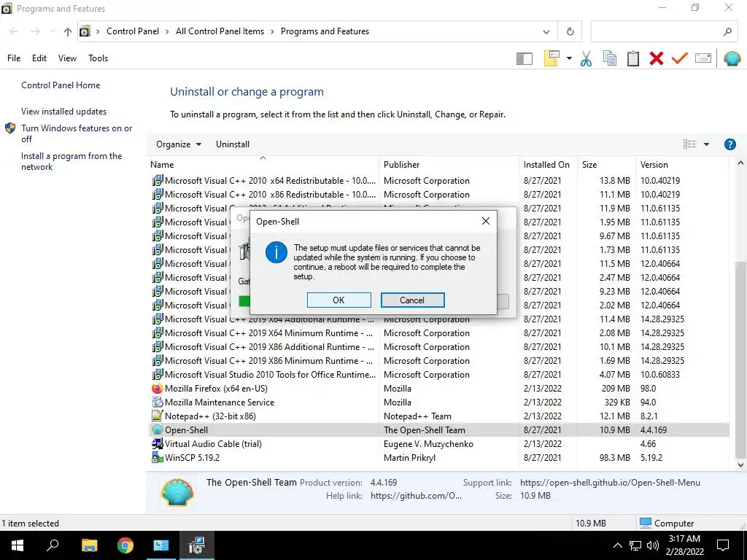Select the Open-Shell program row
Image resolution: width=747 pixels, height=560 pixels.
click(x=438, y=430)
